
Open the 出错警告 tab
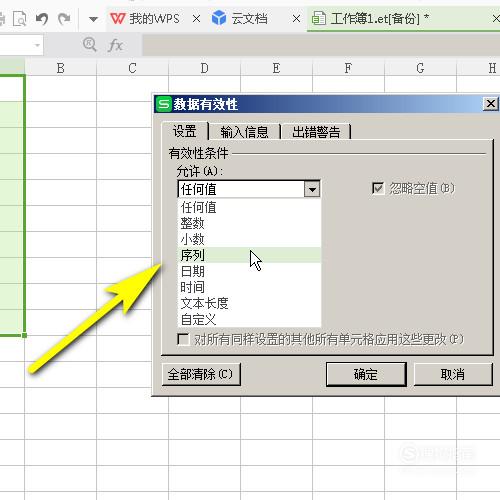click(316, 132)
